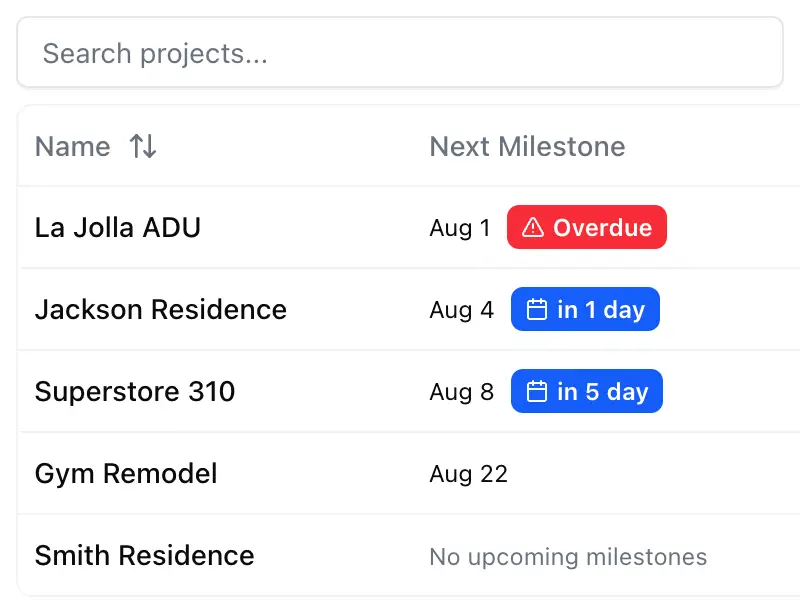Open the Jackson Residence project
The width and height of the screenshot is (800, 600).
pyautogui.click(x=160, y=309)
